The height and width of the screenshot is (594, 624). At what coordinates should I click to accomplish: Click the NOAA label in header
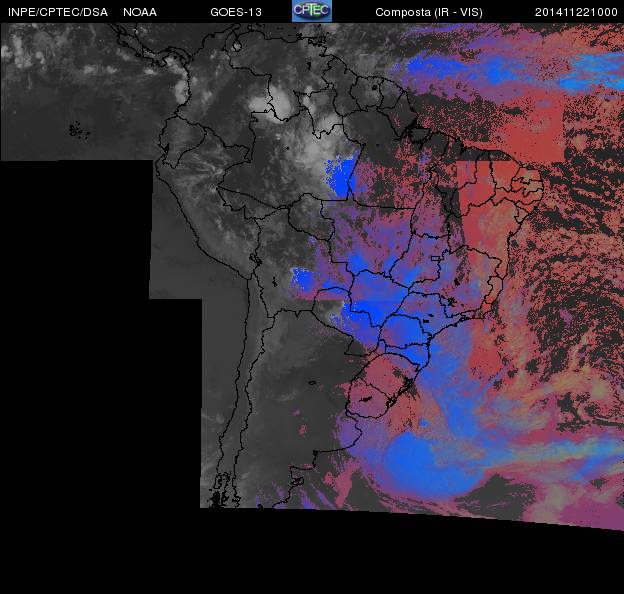[x=140, y=12]
